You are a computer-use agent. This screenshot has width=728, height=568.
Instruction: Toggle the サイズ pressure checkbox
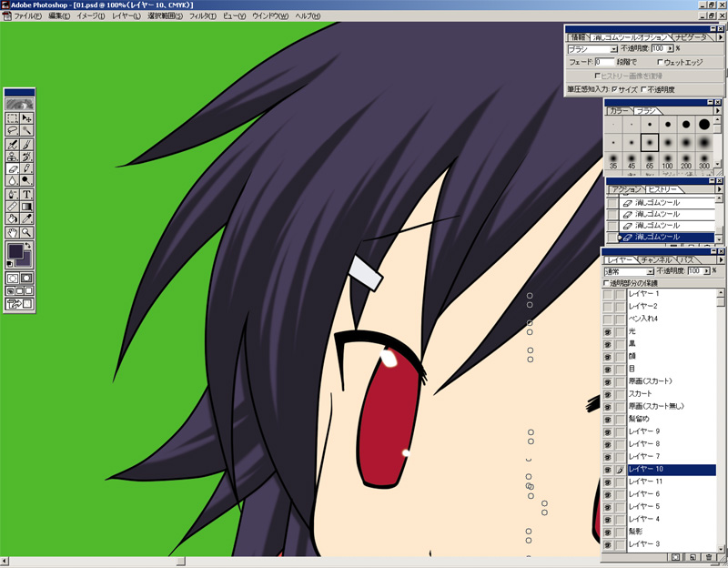(x=615, y=89)
